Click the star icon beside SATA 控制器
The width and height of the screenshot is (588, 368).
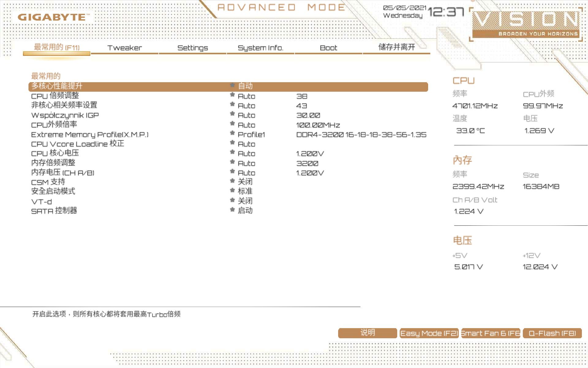[x=232, y=210]
